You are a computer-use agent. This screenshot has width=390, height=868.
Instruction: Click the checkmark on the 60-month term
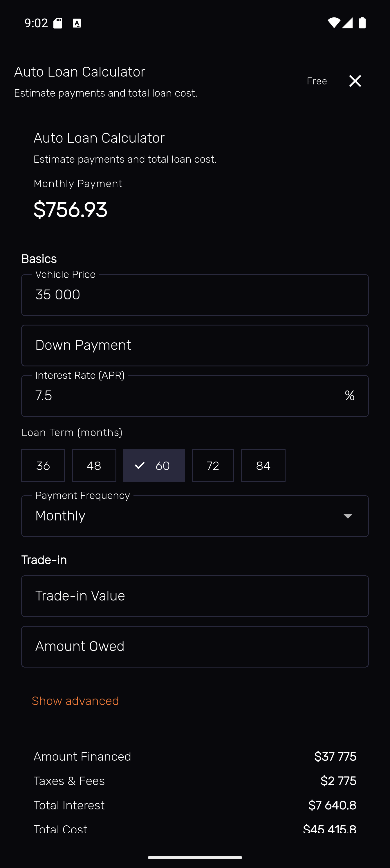[x=140, y=466]
